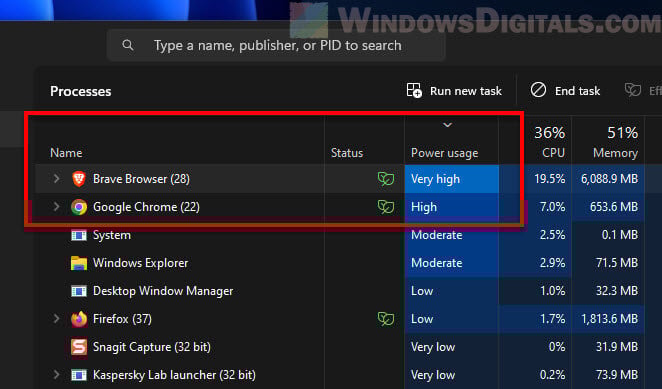
Task: Sort by the Memory column header
Action: click(615, 153)
